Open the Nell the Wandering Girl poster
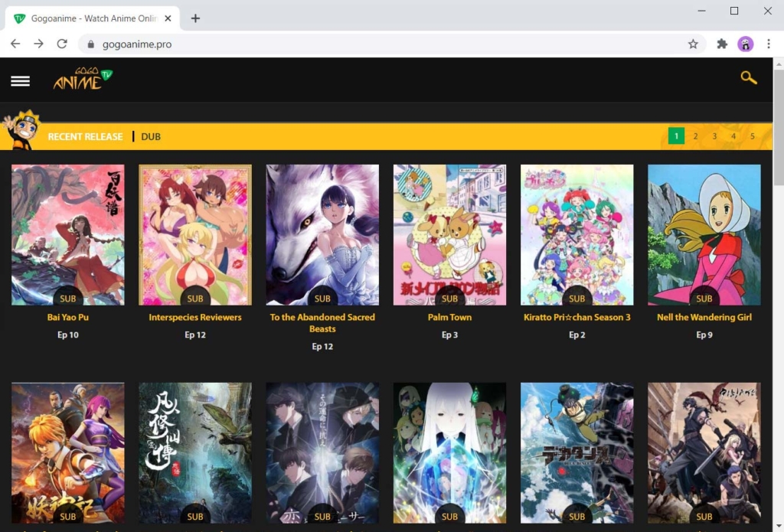The image size is (784, 532). [704, 234]
